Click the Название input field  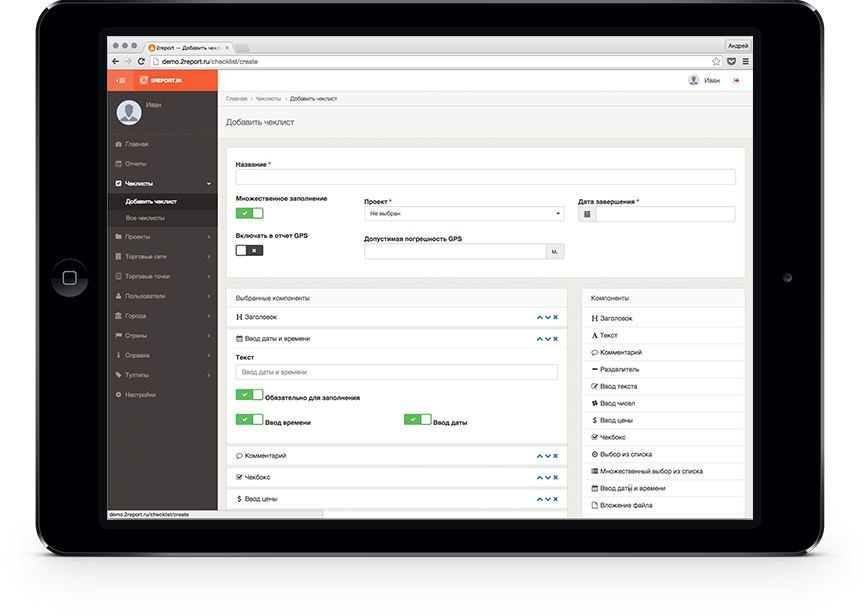[x=485, y=177]
